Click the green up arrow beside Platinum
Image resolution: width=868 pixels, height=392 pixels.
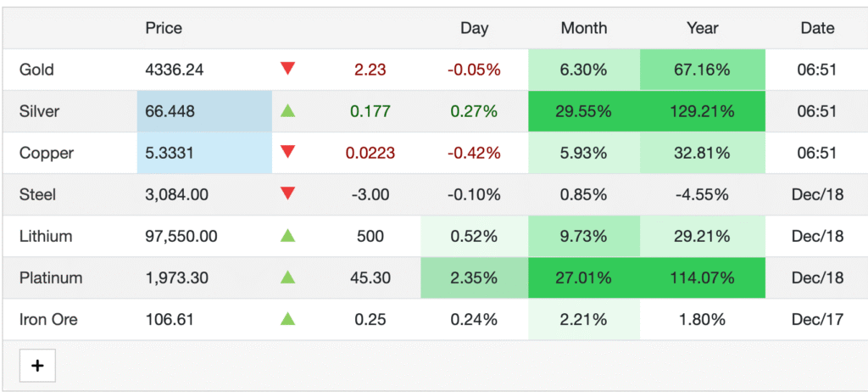click(288, 277)
